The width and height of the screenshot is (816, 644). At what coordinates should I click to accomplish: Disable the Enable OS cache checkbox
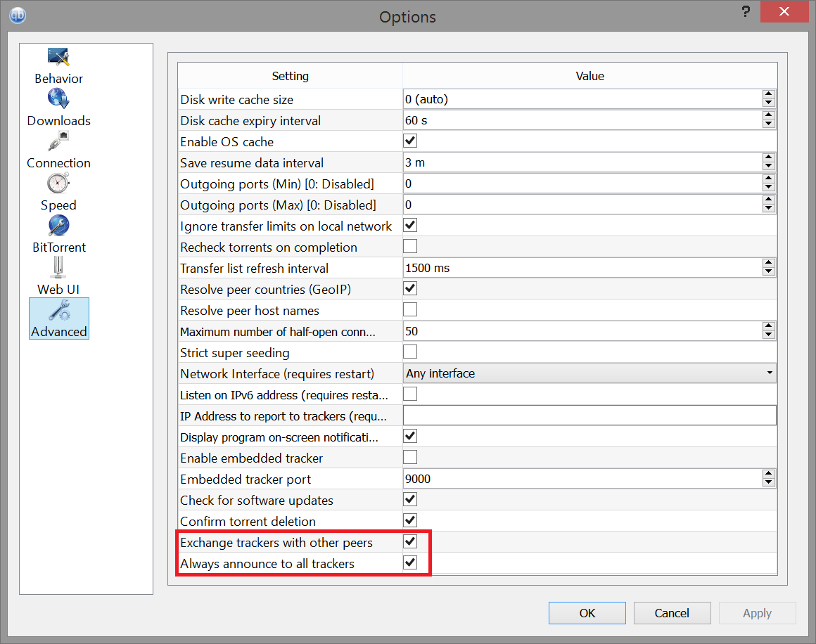[x=410, y=141]
